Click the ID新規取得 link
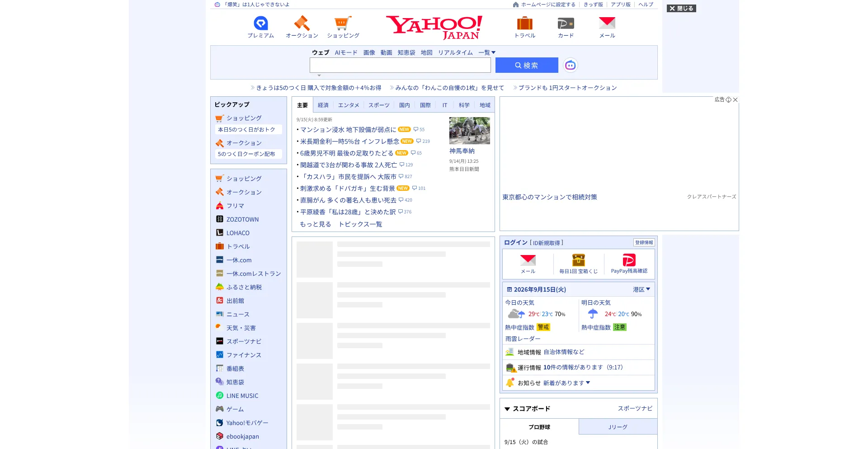Image resolution: width=868 pixels, height=449 pixels. point(547,243)
